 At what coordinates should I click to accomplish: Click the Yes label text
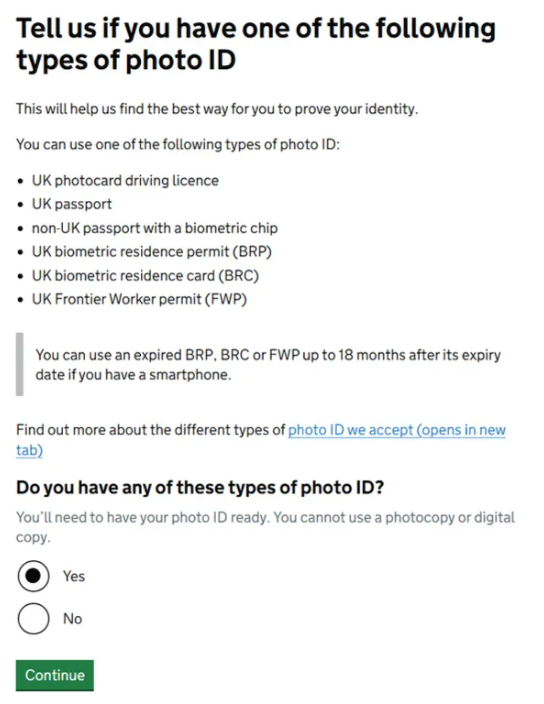(74, 576)
